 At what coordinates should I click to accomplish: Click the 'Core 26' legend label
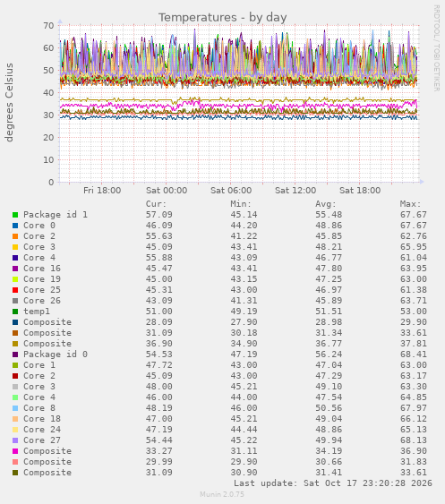click(x=42, y=301)
